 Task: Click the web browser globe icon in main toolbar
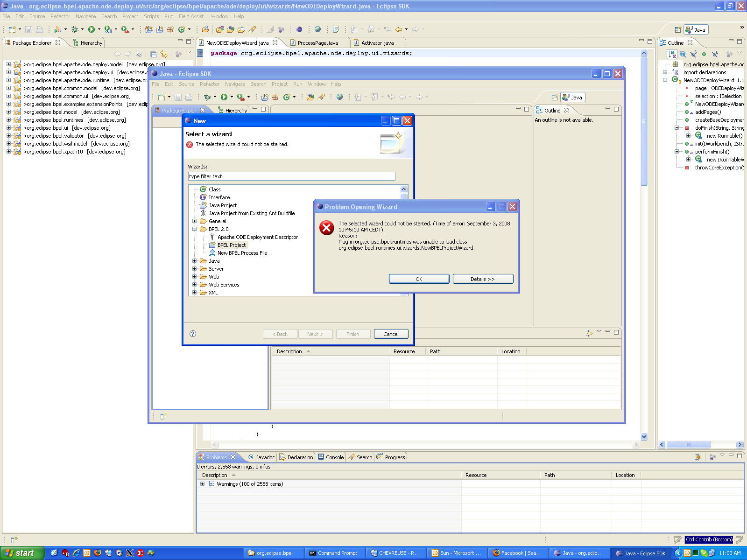tap(317, 29)
